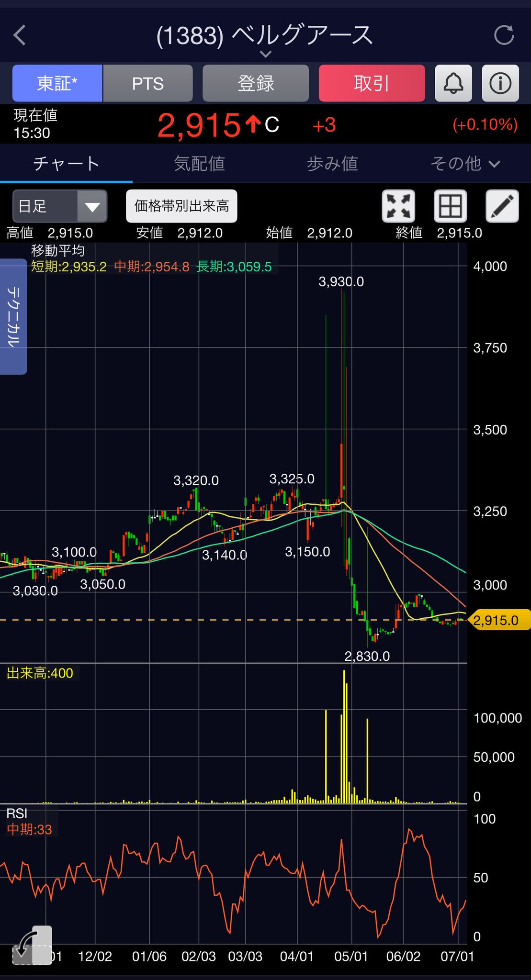
Task: Tap the 移動平均 indicator title
Action: coord(58,251)
